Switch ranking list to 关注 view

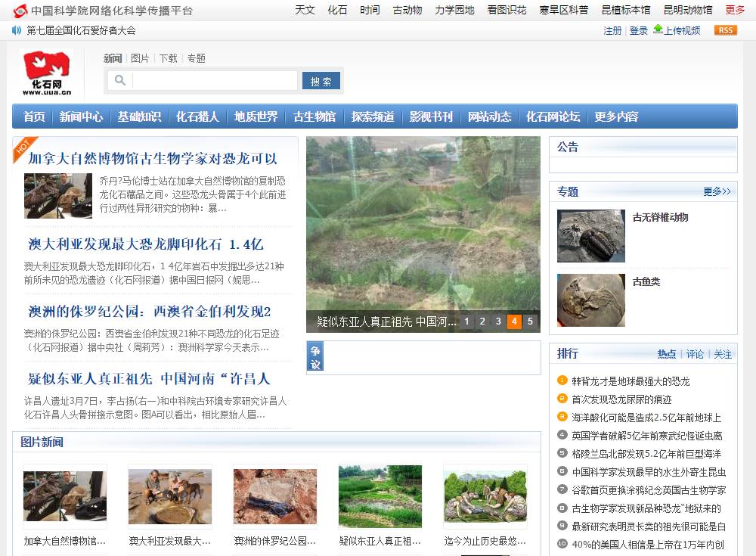tap(723, 354)
